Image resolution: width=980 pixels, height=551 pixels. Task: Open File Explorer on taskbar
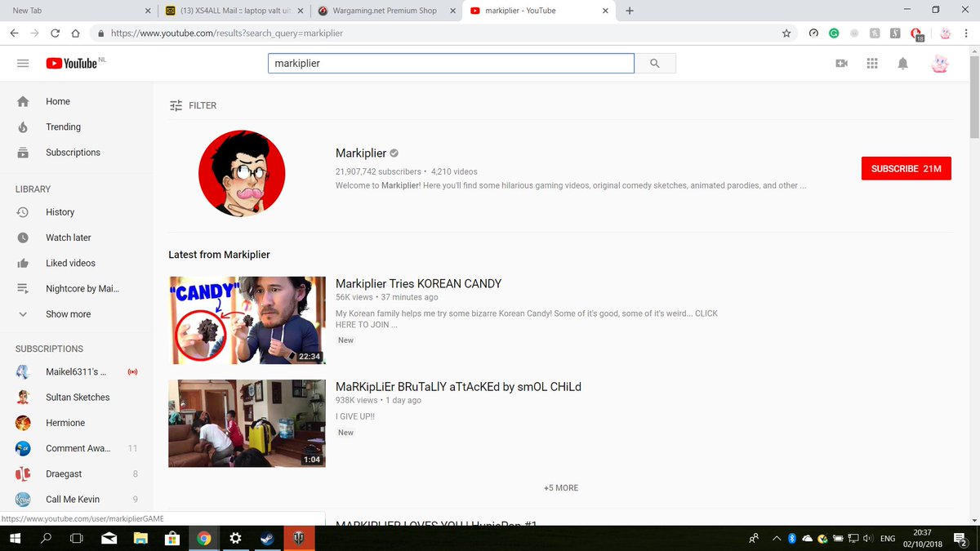(140, 538)
